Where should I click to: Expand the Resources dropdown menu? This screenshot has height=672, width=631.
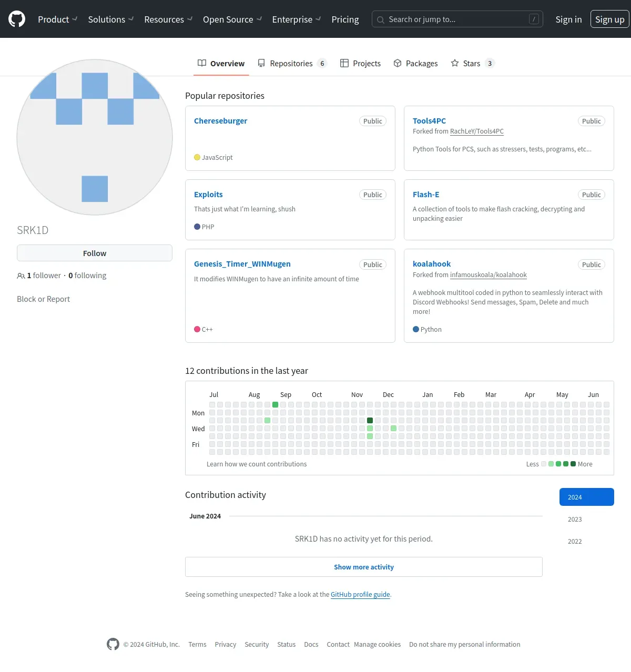coord(168,19)
